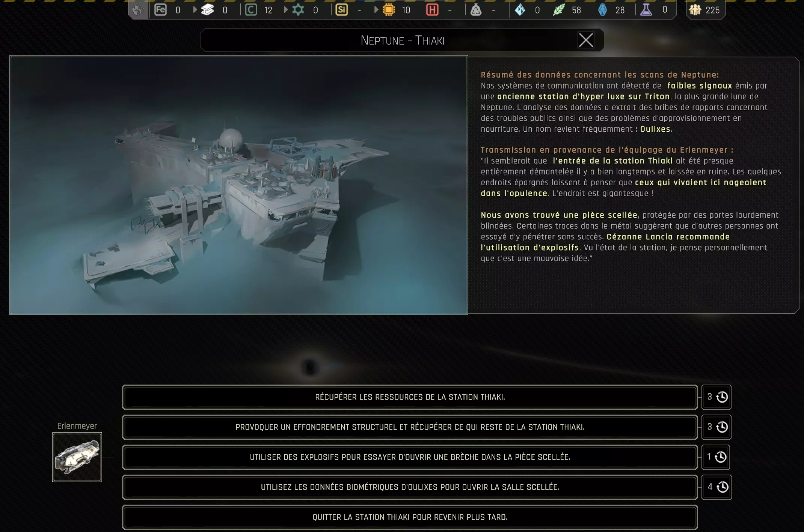Click the metal ingots resource icon
Image resolution: width=804 pixels, height=532 pixels.
207,10
